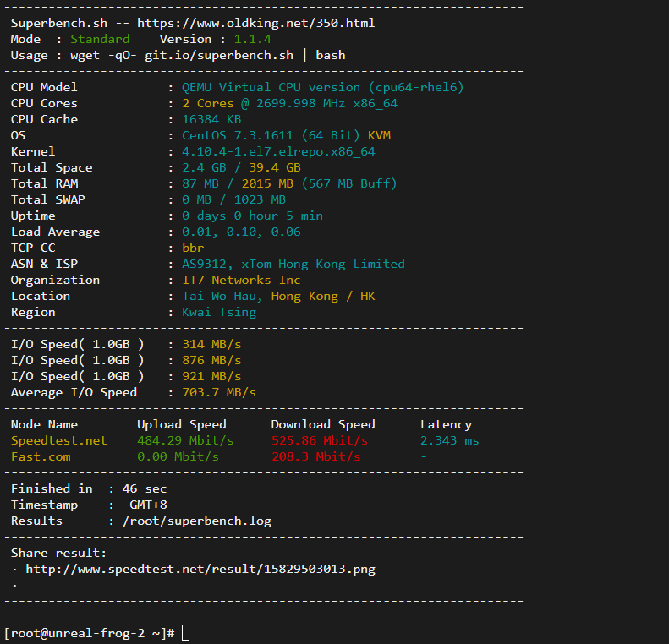Click the 'Share result:' label
The image size is (669, 644).
click(59, 554)
